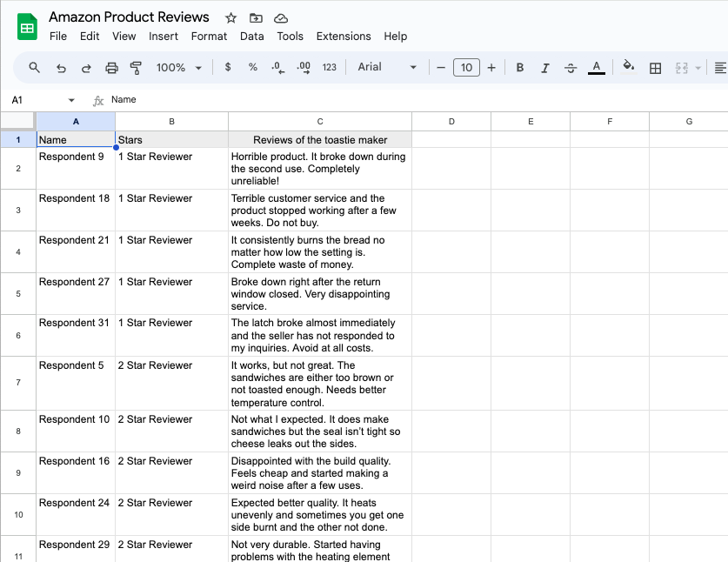The image size is (728, 562).
Task: Click the font size field showing 10
Action: tap(466, 67)
